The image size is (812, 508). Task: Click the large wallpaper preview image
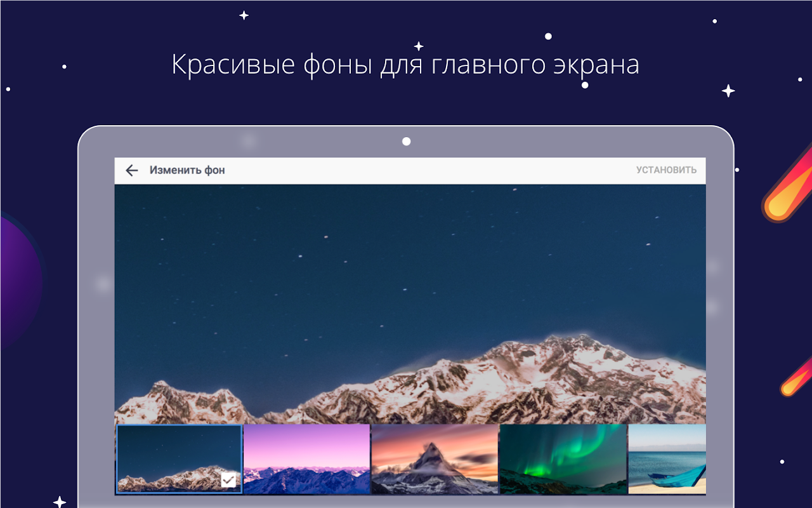coord(410,304)
